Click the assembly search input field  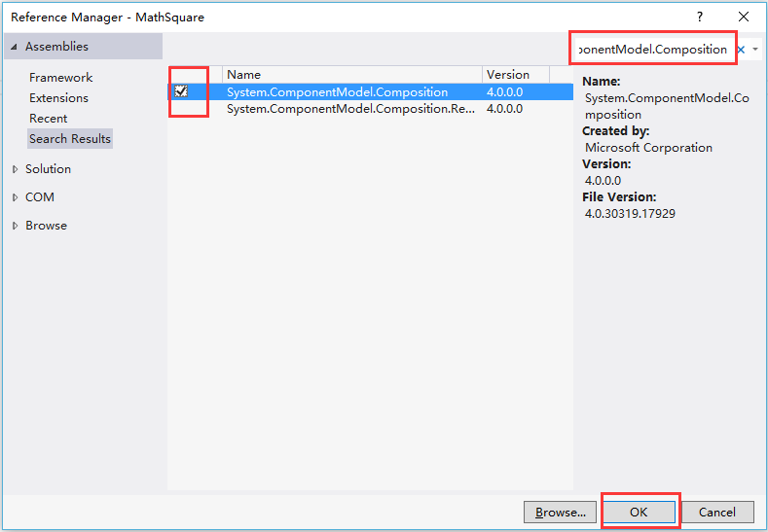click(x=653, y=50)
